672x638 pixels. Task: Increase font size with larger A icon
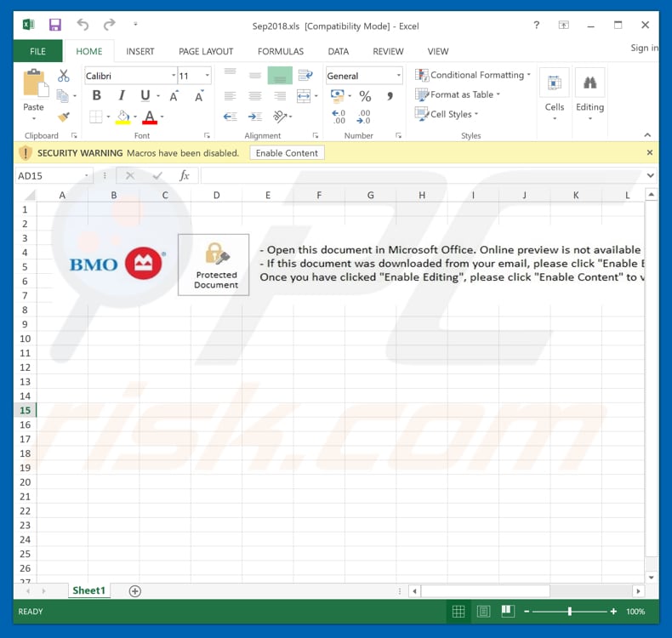[x=174, y=96]
